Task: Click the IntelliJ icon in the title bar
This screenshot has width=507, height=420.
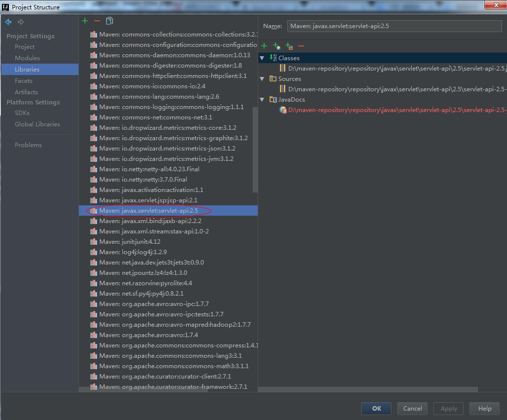Action: pos(5,7)
